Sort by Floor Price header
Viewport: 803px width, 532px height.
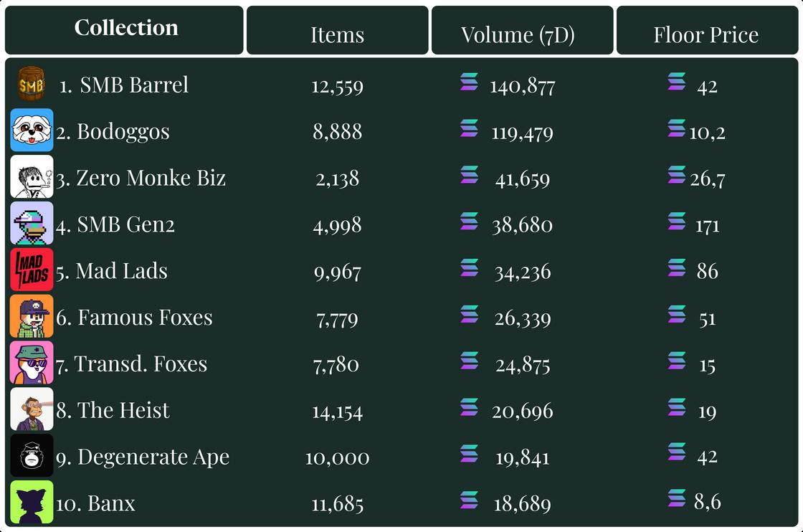pos(705,34)
